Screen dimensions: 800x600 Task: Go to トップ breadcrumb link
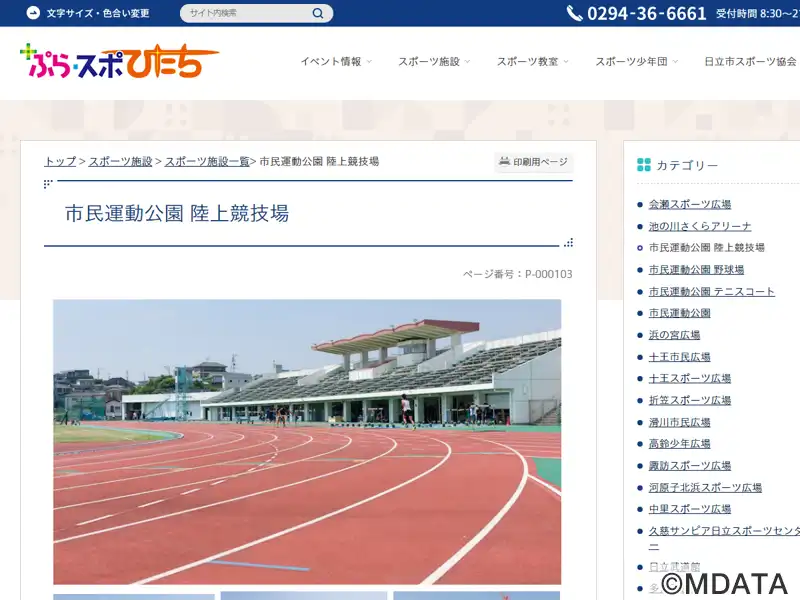[60, 162]
